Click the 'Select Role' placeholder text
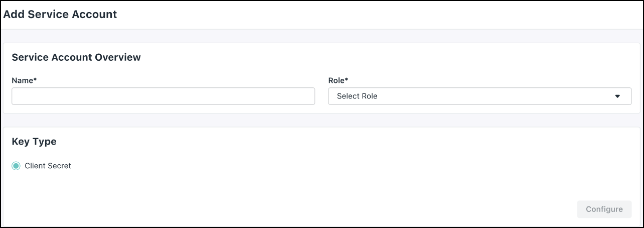This screenshot has height=228, width=644. (357, 96)
